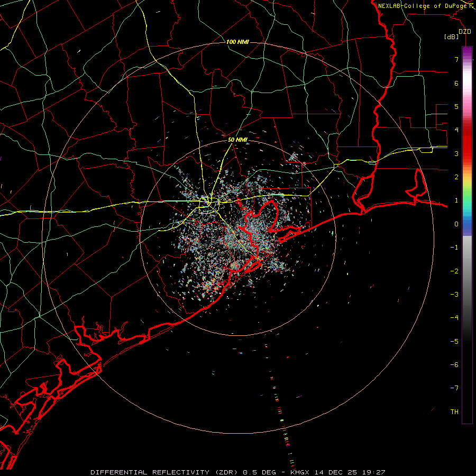This screenshot has width=476, height=476.
Task: Click the -1 value on the color scale
Action: tap(454, 248)
